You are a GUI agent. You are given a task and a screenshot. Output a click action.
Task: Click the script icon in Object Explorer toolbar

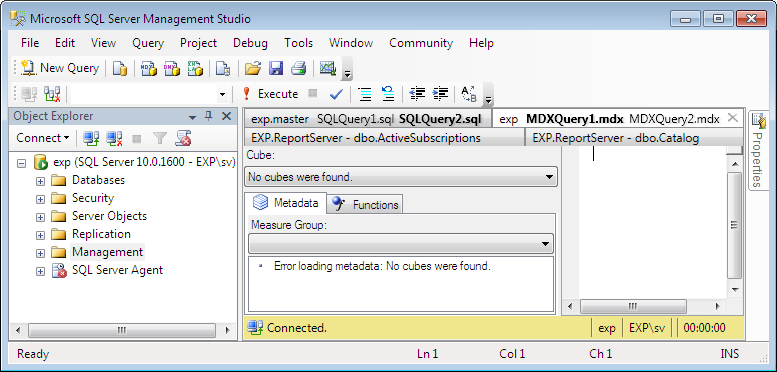point(183,138)
